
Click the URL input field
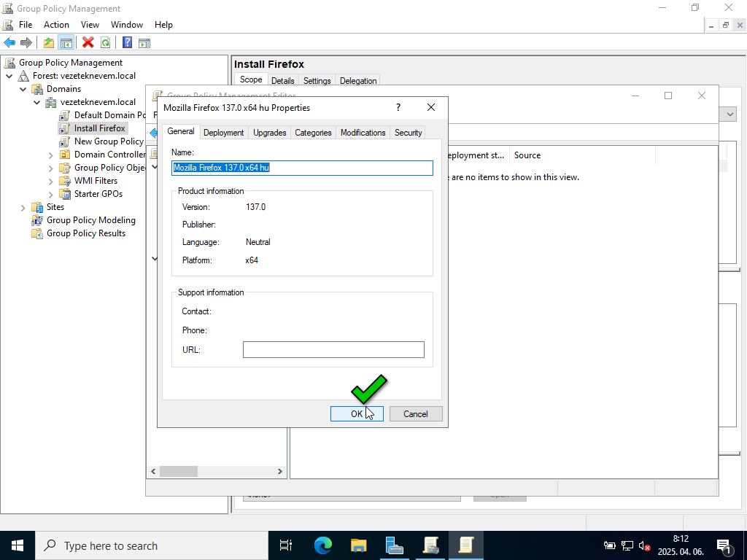tap(333, 350)
